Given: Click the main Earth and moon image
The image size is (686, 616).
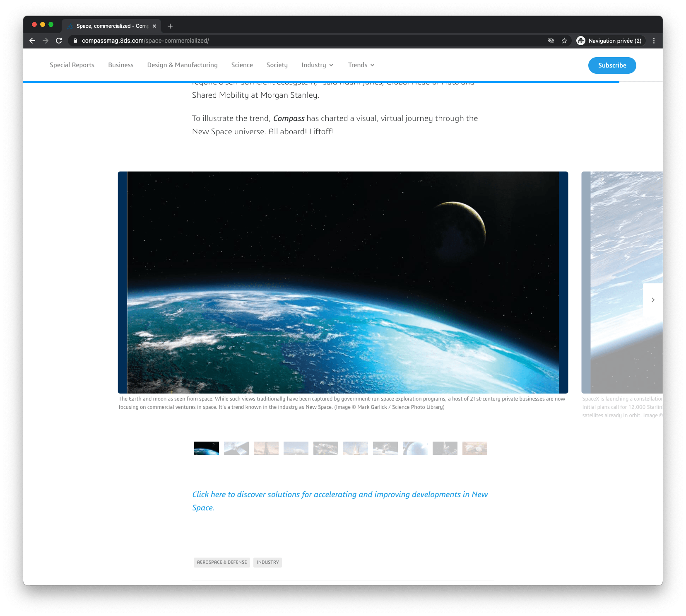Looking at the screenshot, I should tap(343, 283).
